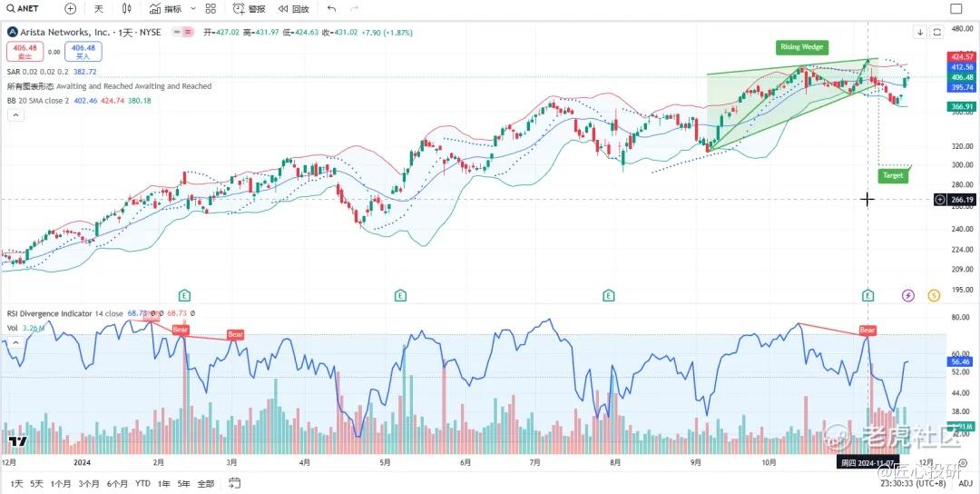The width and height of the screenshot is (980, 494).
Task: Expand the favorite indicators dropdown arrow
Action: (192, 9)
